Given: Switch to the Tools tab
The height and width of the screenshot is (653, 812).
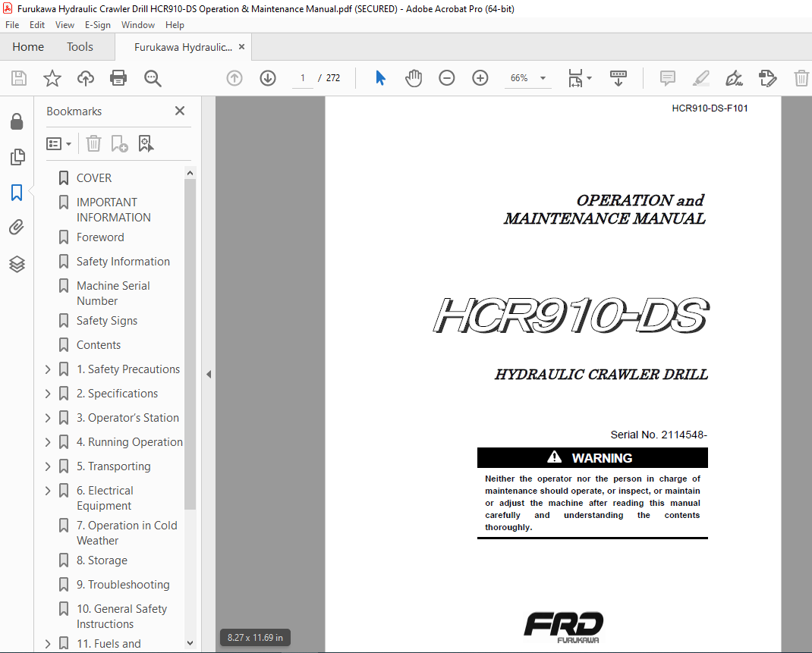Looking at the screenshot, I should point(80,47).
